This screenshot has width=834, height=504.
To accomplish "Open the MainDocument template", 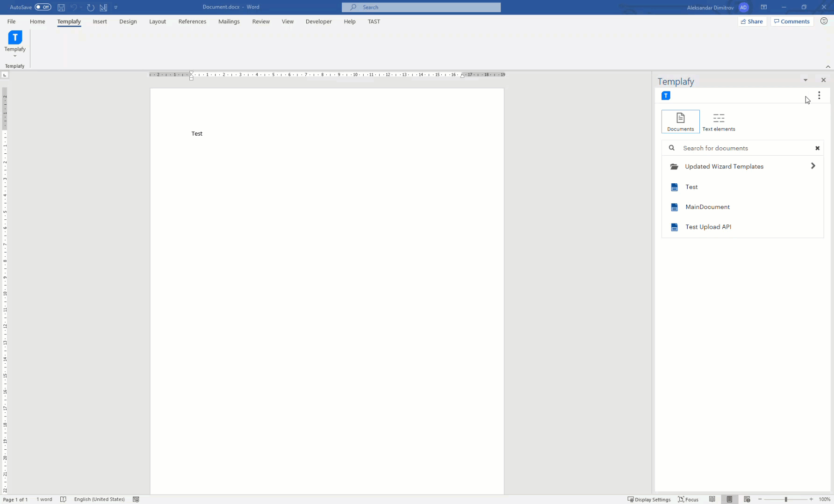I will click(x=742, y=207).
